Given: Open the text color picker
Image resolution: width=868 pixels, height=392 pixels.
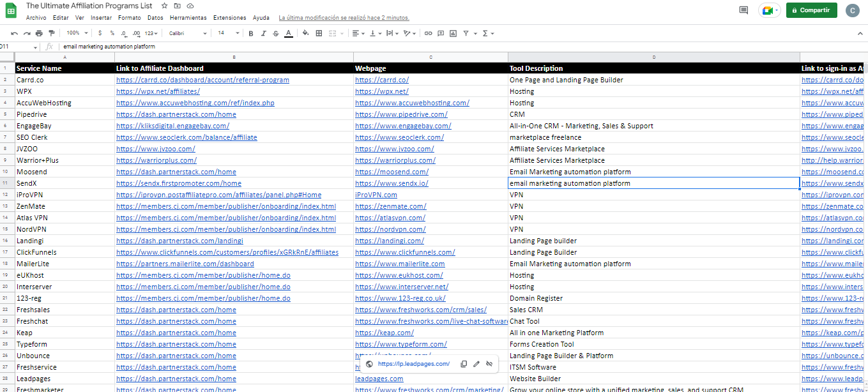Looking at the screenshot, I should pos(288,33).
